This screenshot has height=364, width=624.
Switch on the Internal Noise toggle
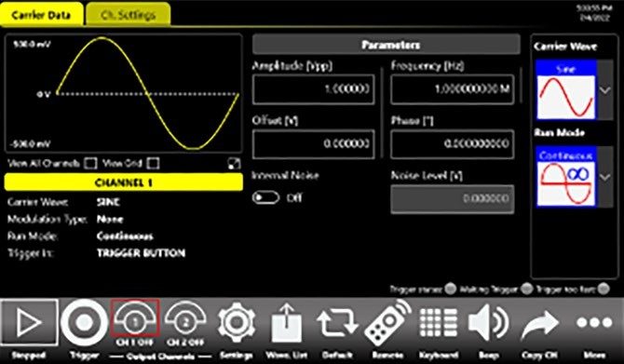pos(265,197)
